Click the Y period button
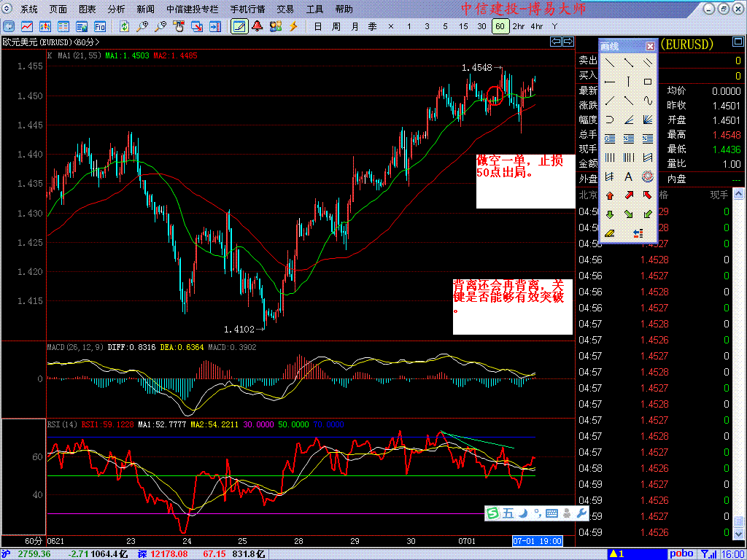 click(554, 27)
